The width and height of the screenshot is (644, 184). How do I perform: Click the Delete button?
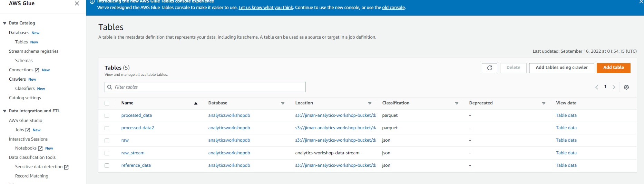coord(513,68)
